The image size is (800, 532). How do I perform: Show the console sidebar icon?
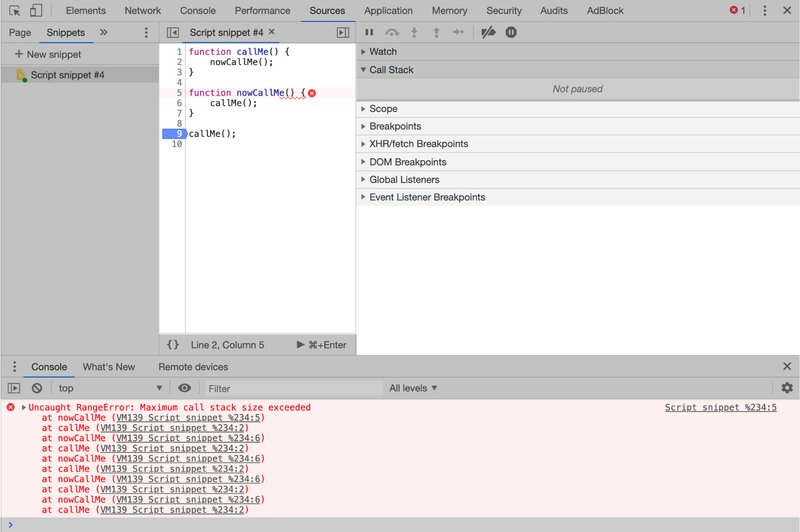pyautogui.click(x=14, y=388)
